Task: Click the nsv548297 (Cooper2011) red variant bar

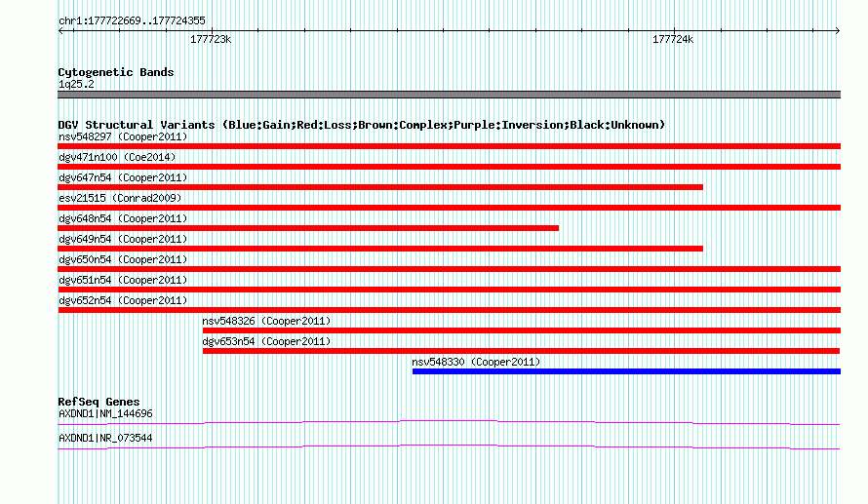Action: click(x=449, y=146)
